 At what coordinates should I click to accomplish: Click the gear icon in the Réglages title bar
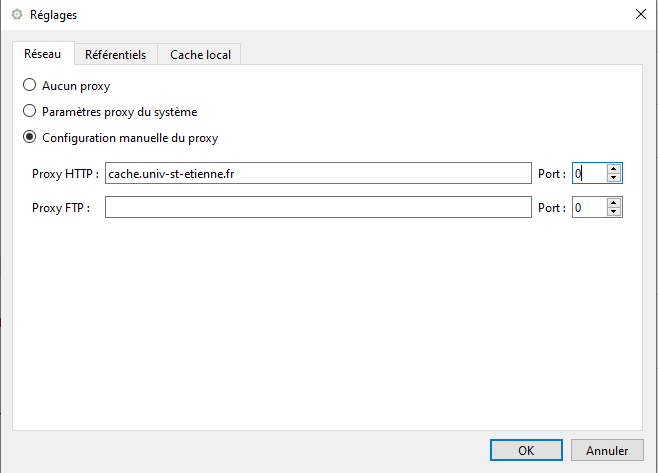(16, 15)
